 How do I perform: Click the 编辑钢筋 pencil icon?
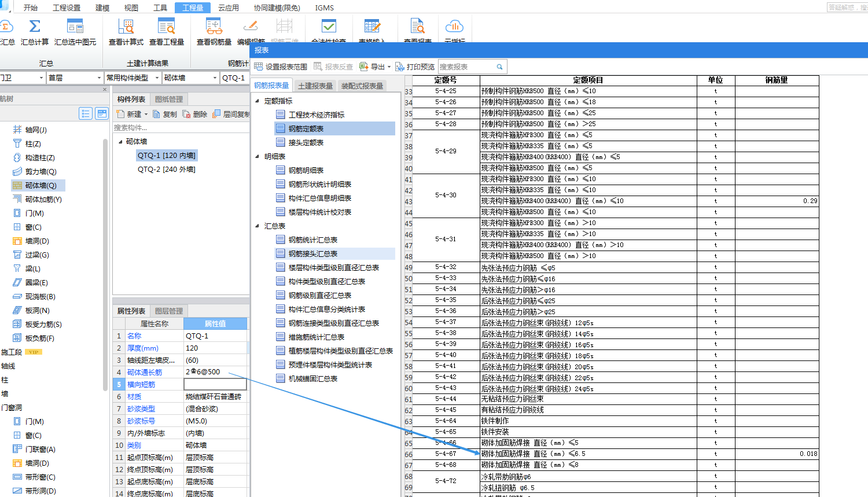(x=251, y=27)
